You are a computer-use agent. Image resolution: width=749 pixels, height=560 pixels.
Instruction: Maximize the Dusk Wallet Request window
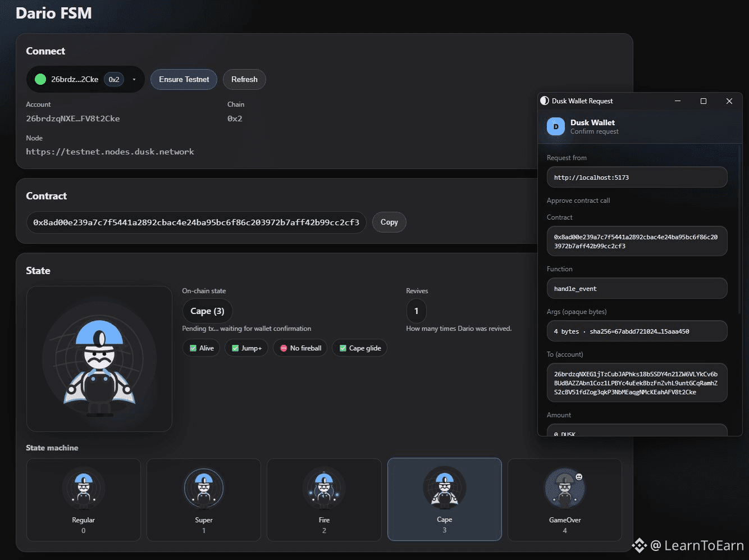pos(704,101)
